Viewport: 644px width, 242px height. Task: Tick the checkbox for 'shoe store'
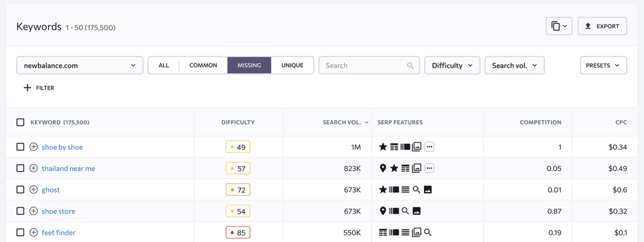(20, 211)
